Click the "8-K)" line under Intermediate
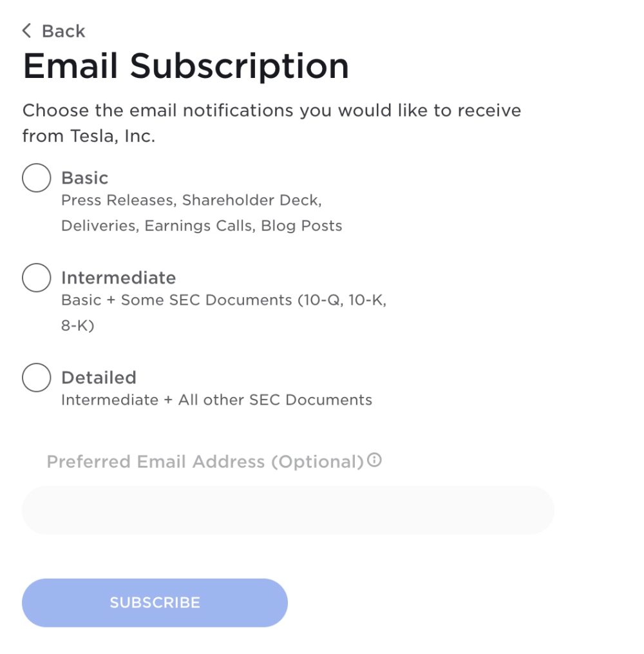Image resolution: width=644 pixels, height=654 pixels. (x=78, y=326)
